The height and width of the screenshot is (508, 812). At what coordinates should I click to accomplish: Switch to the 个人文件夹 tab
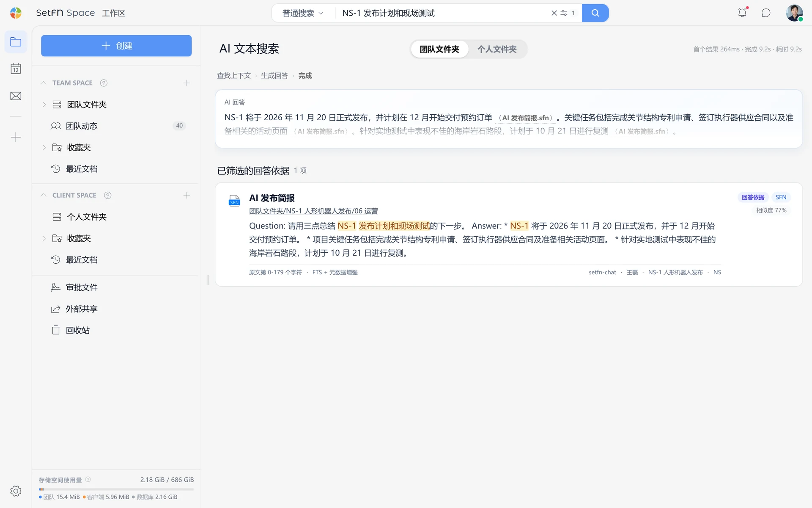pos(497,49)
